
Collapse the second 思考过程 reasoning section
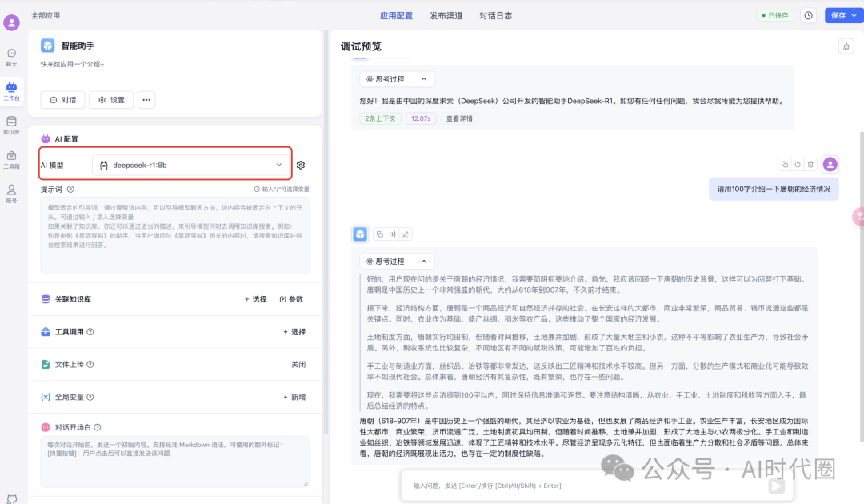[x=397, y=261]
